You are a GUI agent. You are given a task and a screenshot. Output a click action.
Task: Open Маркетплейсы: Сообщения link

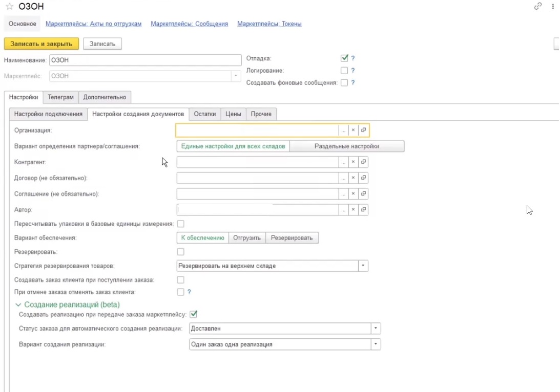click(x=189, y=24)
